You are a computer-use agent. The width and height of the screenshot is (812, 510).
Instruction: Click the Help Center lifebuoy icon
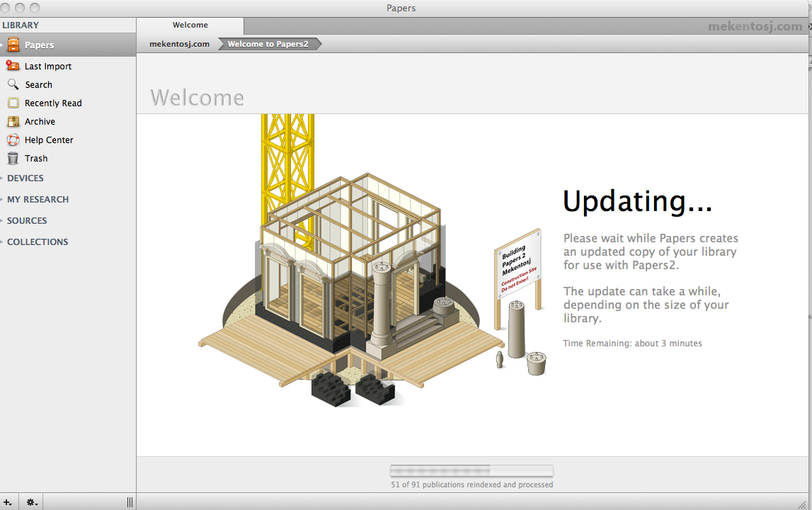coord(13,140)
